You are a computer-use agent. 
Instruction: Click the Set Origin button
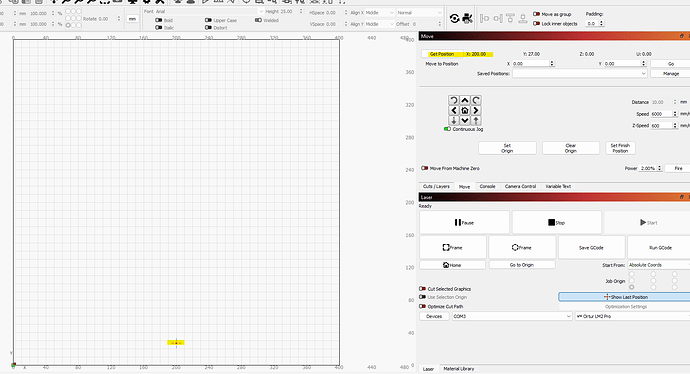(x=507, y=148)
